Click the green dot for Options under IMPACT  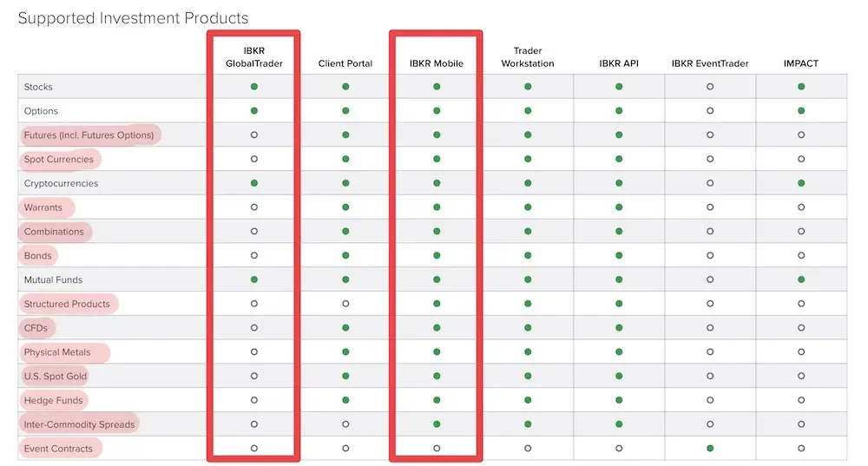(x=801, y=111)
